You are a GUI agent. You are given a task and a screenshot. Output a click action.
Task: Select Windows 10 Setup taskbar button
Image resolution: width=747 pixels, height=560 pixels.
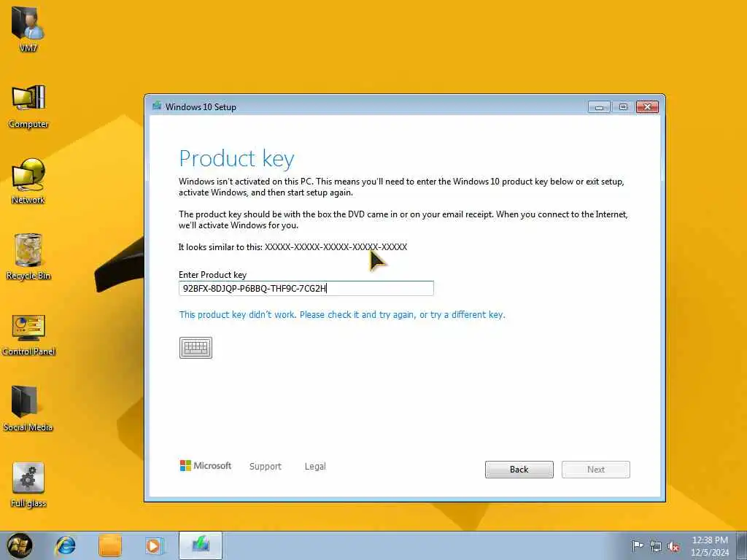201,545
